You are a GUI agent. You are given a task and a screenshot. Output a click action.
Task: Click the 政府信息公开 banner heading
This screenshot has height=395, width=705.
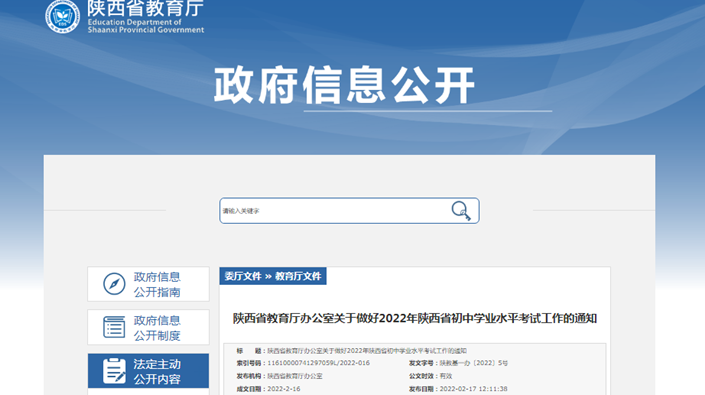pos(344,85)
